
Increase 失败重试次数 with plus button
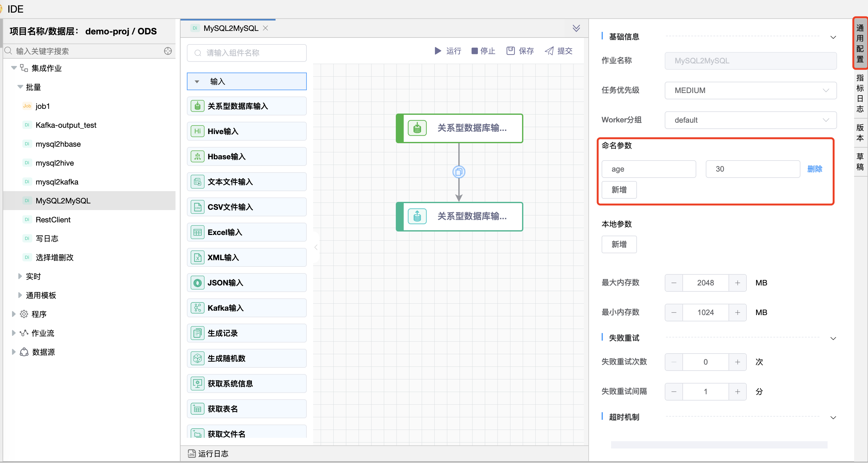tap(737, 362)
